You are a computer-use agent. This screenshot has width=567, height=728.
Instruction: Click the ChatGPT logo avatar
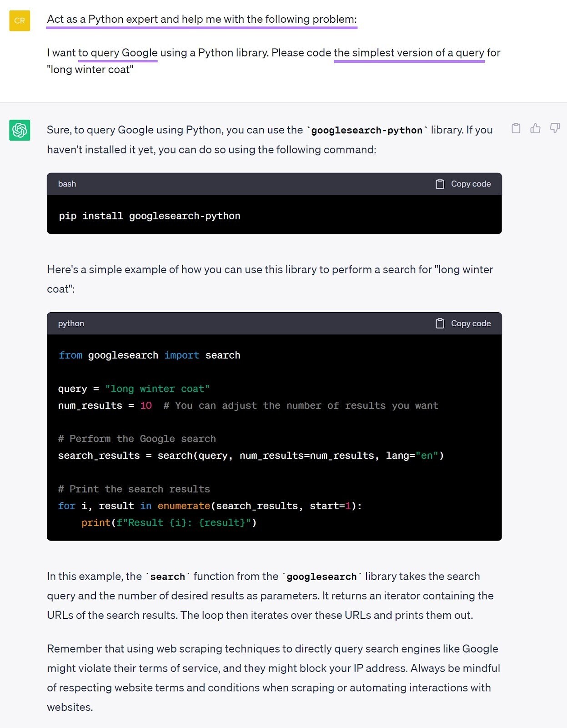coord(20,130)
